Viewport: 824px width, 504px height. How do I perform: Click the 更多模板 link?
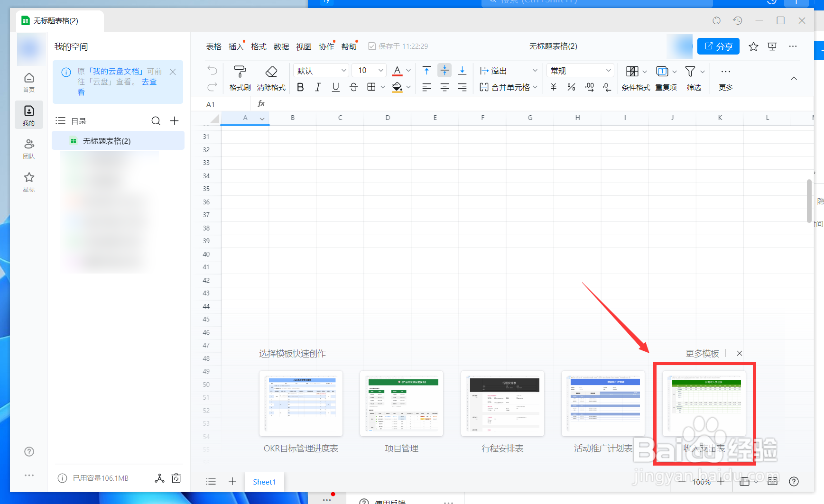(702, 353)
